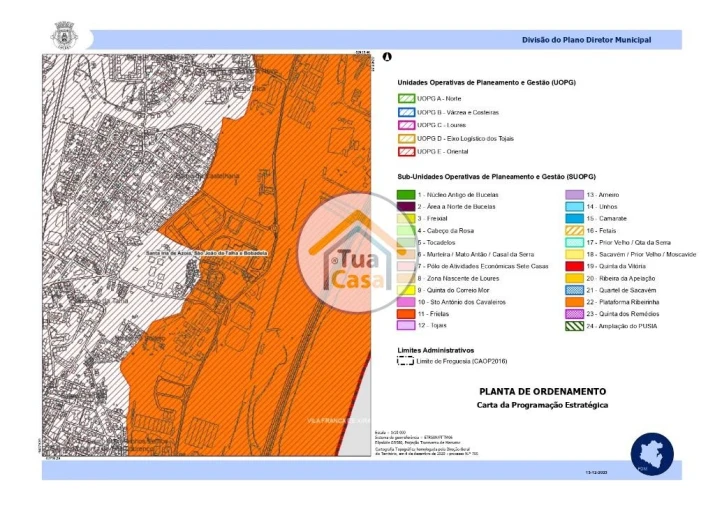The image size is (715, 506).
Task: Click the PLANTA DE ORDENAMENTO title text
Action: [543, 392]
